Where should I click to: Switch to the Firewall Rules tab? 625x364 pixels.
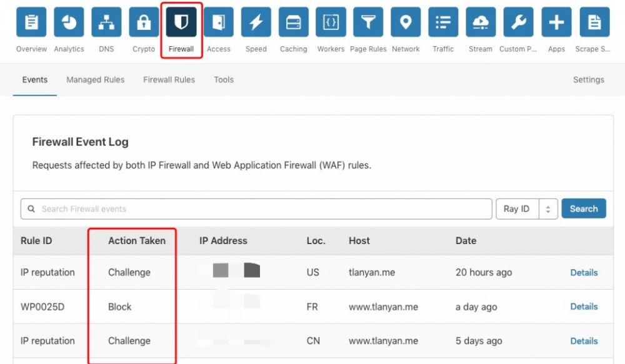pyautogui.click(x=169, y=80)
